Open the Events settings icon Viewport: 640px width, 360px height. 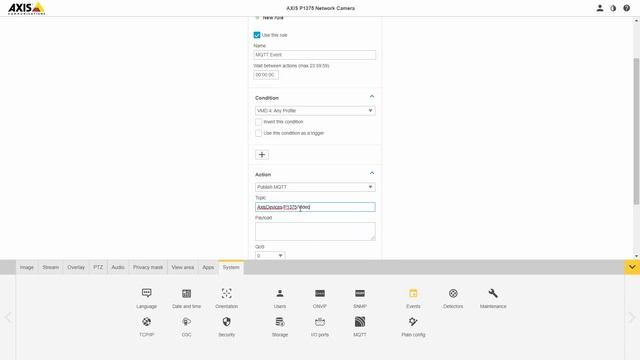[413, 293]
